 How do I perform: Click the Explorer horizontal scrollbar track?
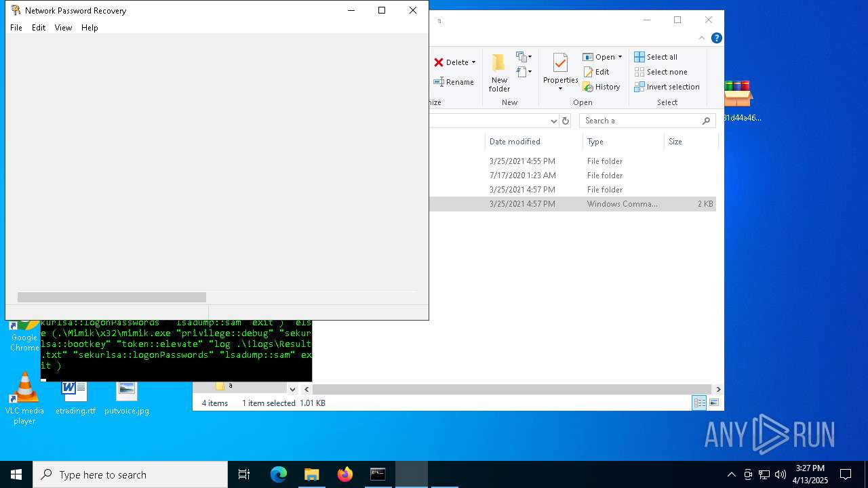coord(513,389)
